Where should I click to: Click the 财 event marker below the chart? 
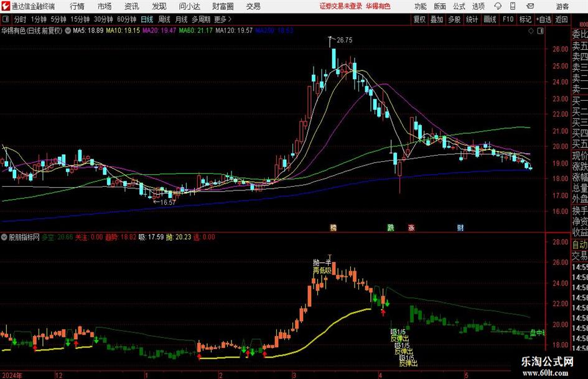pyautogui.click(x=460, y=227)
